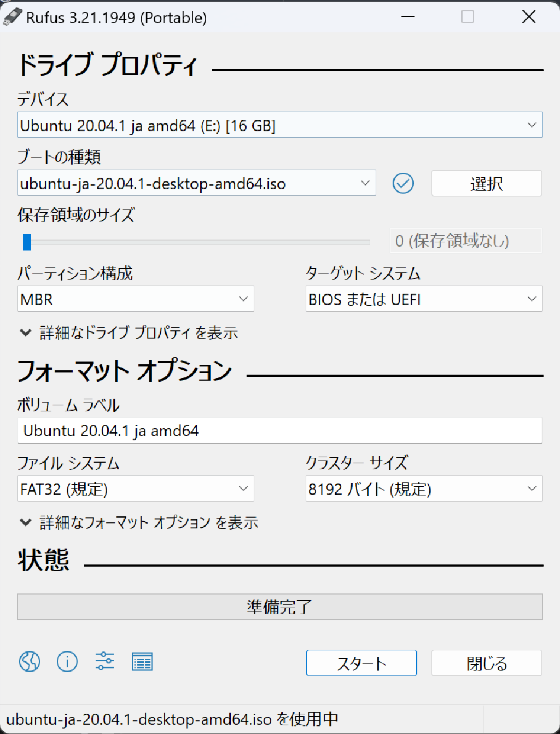Click the 選択 ISO selection button
The height and width of the screenshot is (734, 560).
click(486, 183)
